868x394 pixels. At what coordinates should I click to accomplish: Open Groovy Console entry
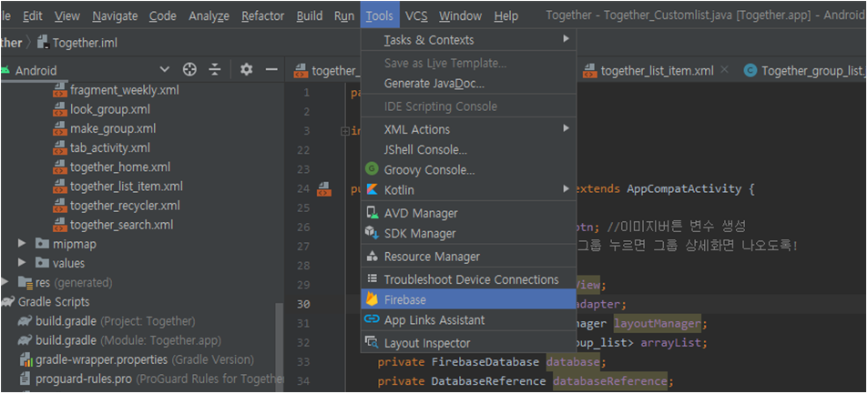pos(468,170)
